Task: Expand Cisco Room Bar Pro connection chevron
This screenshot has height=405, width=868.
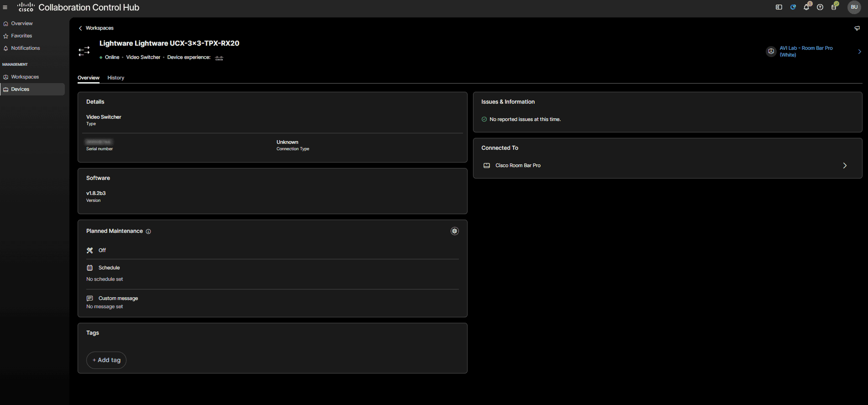Action: [845, 165]
